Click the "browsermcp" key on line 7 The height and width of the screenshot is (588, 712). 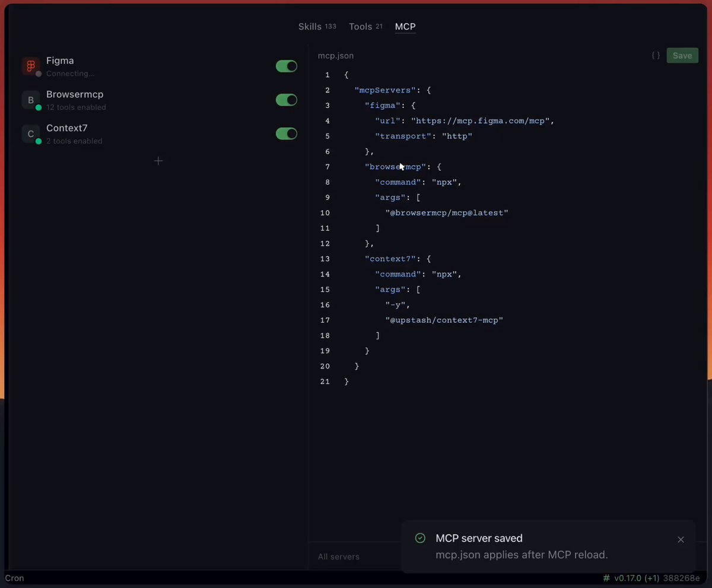[396, 167]
